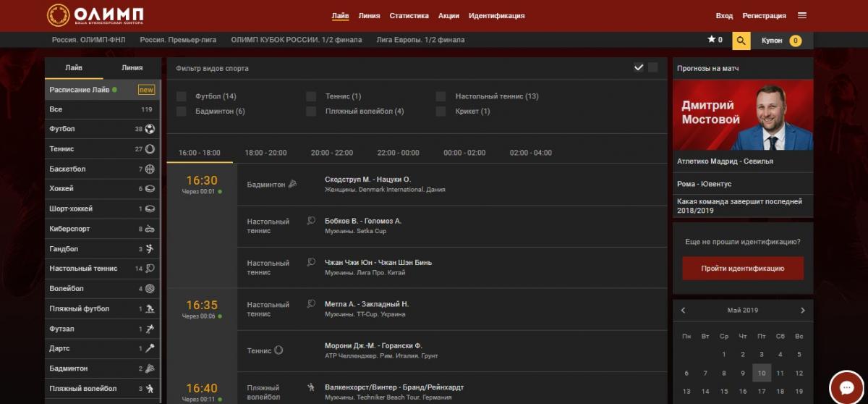This screenshot has height=404, width=868.
Task: Select the 20:00 - 22:00 time tab
Action: [332, 153]
